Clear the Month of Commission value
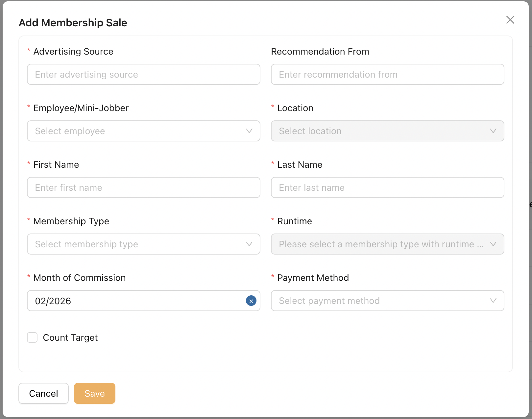This screenshot has width=532, height=419. (251, 301)
